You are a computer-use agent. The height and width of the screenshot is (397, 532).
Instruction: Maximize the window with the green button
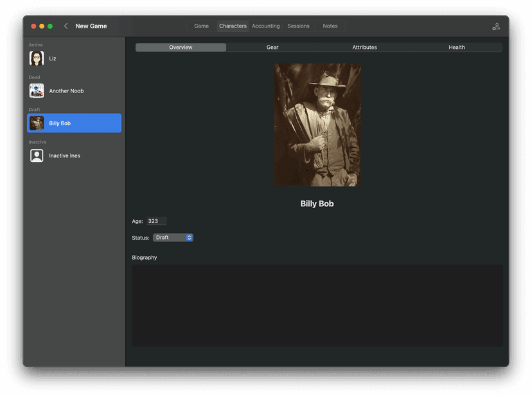coord(50,26)
